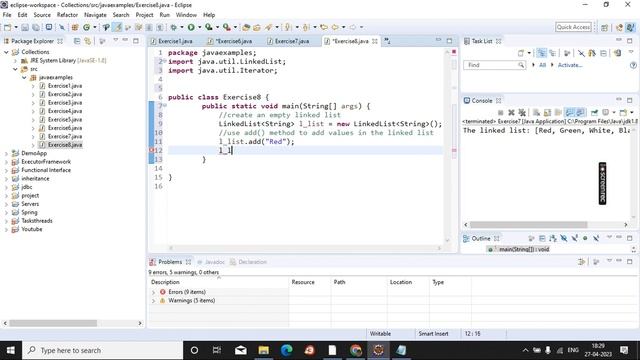640x360 pixels.
Task: Open the Open Console dropdown arrow
Action: [632, 112]
